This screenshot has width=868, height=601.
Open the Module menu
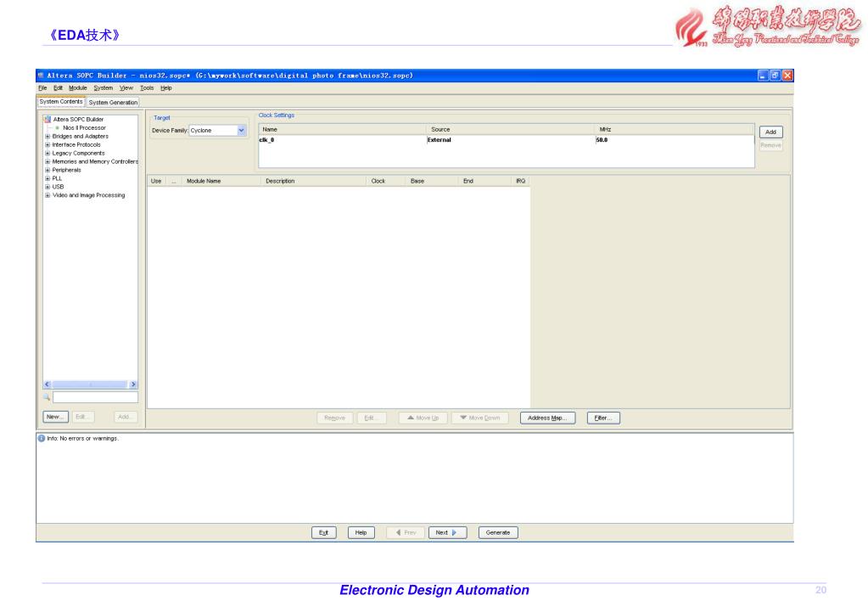(x=78, y=88)
